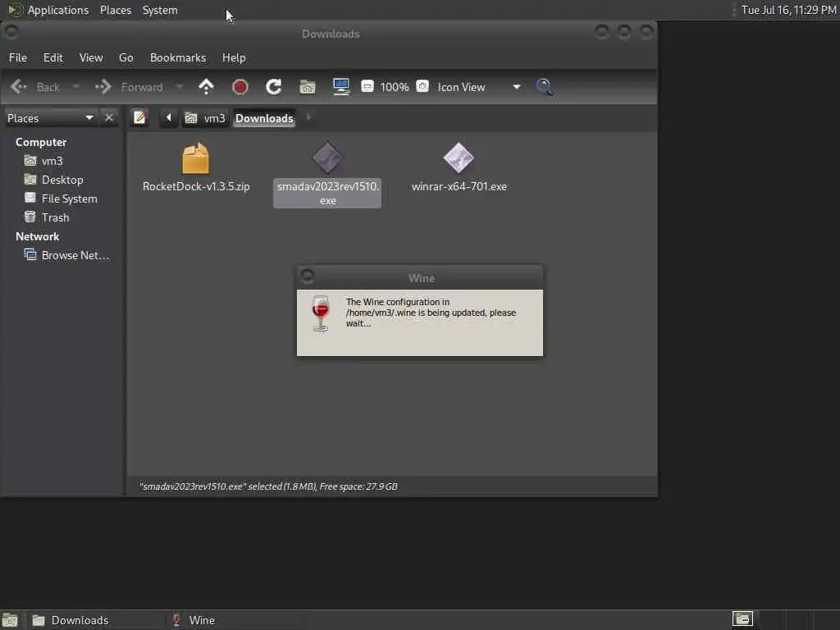This screenshot has width=840, height=630.
Task: Open View menu
Action: (x=91, y=57)
